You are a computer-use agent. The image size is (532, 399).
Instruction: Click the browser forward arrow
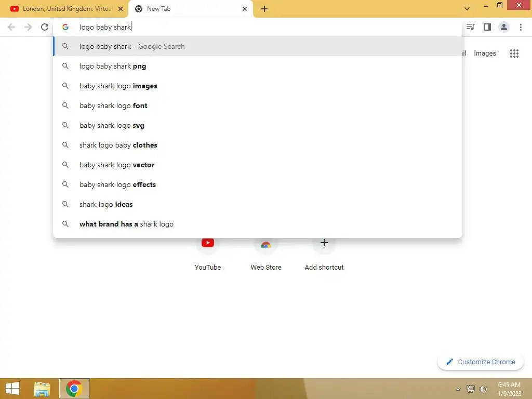coord(28,27)
